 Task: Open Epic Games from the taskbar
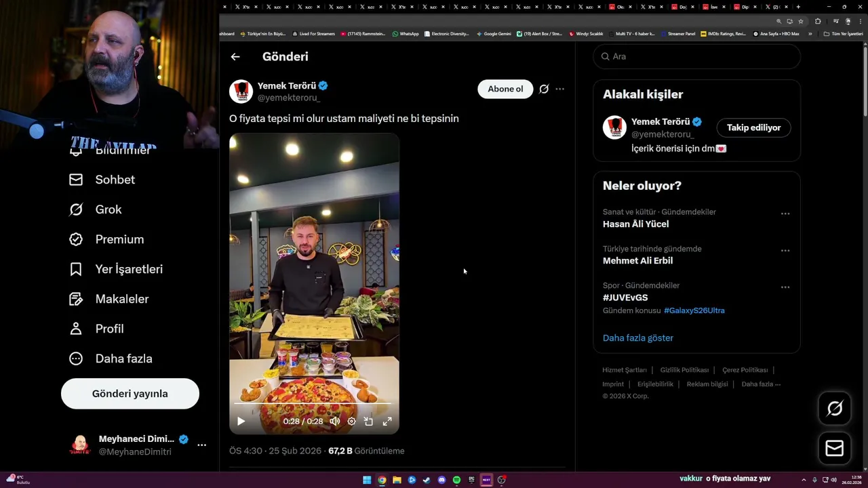471,480
